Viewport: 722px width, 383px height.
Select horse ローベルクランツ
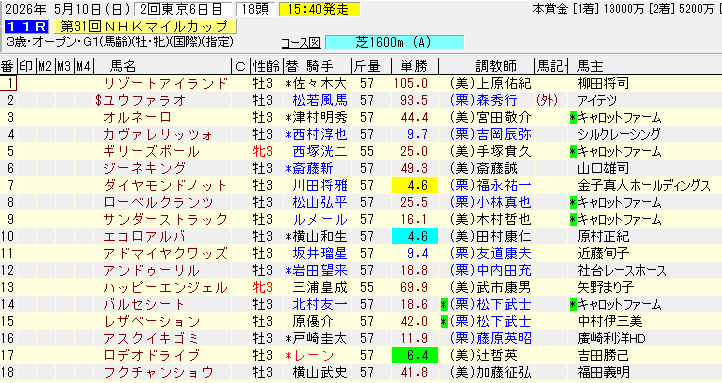158,203
